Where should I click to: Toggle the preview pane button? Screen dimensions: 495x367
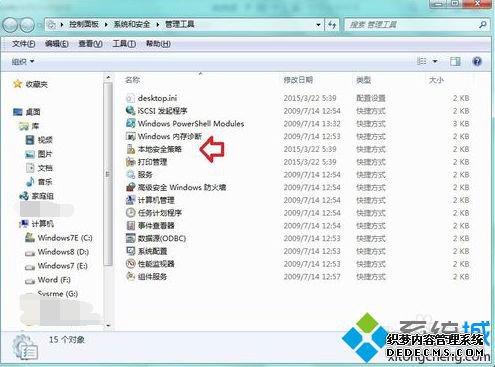[x=455, y=61]
